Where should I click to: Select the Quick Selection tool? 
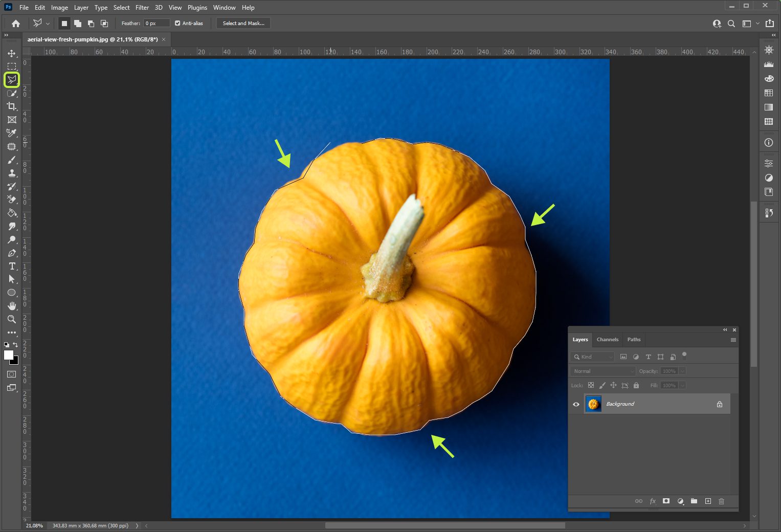pos(11,93)
